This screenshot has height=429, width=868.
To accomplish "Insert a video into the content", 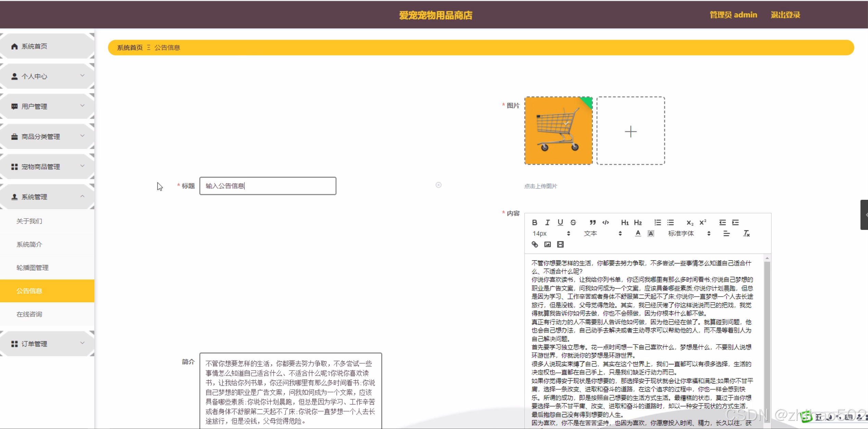I will [560, 244].
